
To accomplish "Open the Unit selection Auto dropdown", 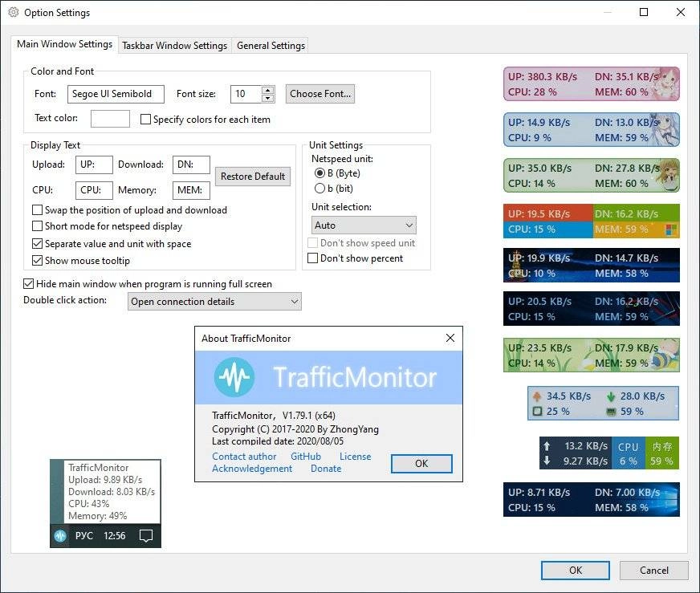I will click(x=364, y=225).
